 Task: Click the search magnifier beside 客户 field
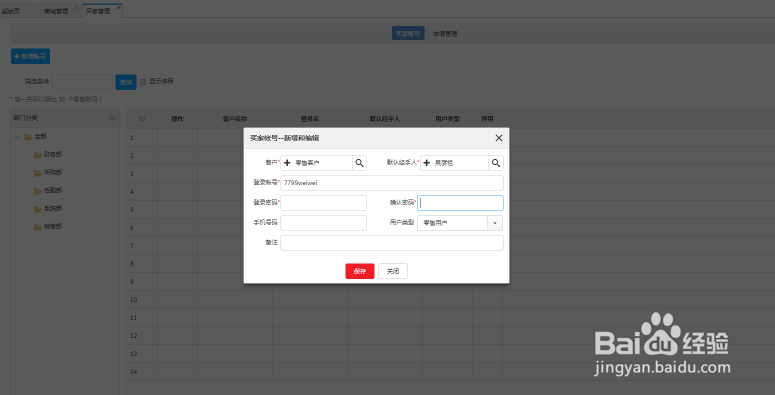[x=359, y=163]
